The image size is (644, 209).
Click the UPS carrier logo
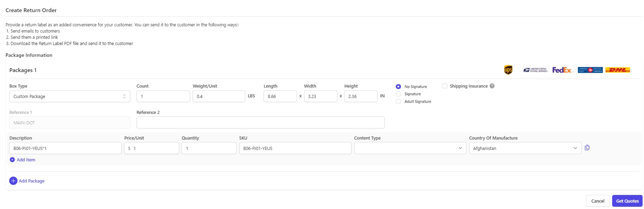point(508,70)
